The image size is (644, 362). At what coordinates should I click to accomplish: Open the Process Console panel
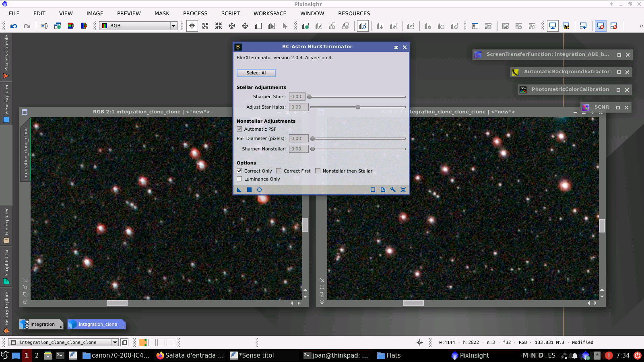click(6, 56)
